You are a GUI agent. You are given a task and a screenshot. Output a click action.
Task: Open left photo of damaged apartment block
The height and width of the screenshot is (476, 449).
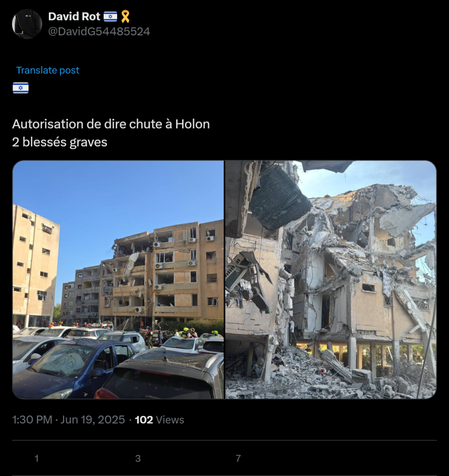[x=118, y=279]
